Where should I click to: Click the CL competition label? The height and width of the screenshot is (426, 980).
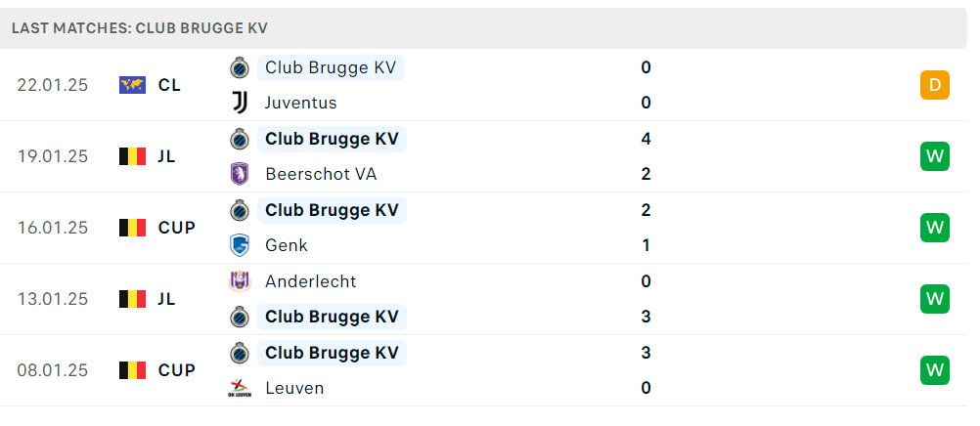[x=169, y=85]
